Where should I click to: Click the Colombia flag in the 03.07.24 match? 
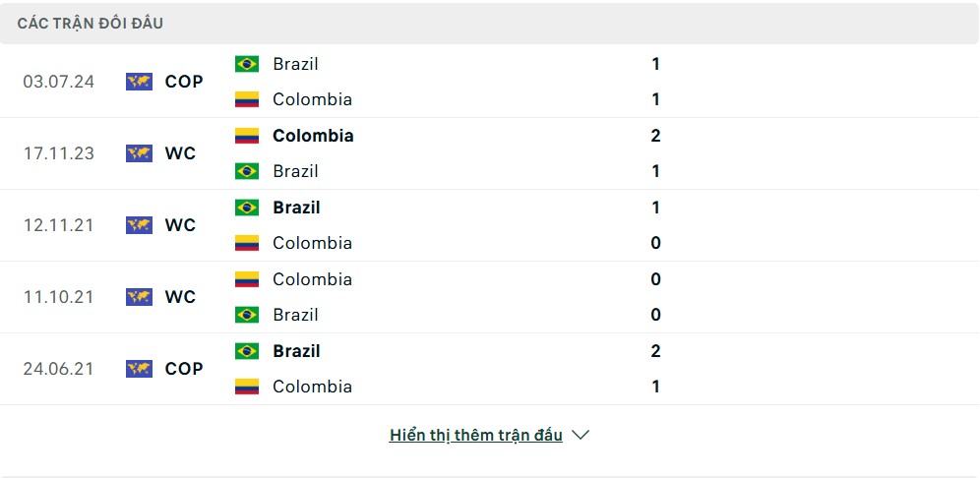tap(247, 99)
